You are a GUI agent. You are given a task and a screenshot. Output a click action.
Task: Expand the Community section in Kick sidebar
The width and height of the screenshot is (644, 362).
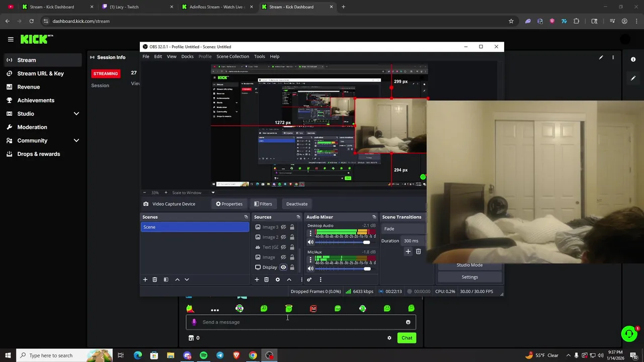tap(76, 141)
